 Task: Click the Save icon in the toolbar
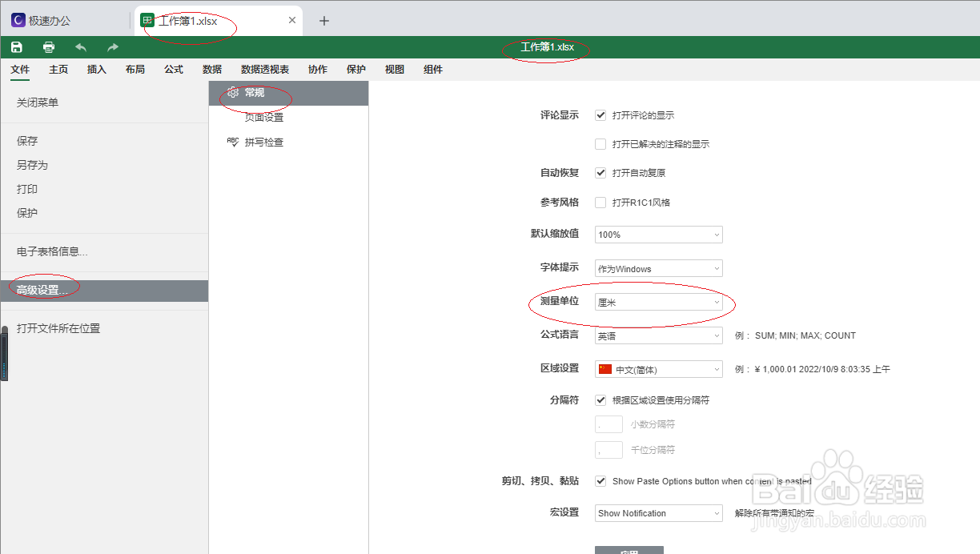(16, 46)
